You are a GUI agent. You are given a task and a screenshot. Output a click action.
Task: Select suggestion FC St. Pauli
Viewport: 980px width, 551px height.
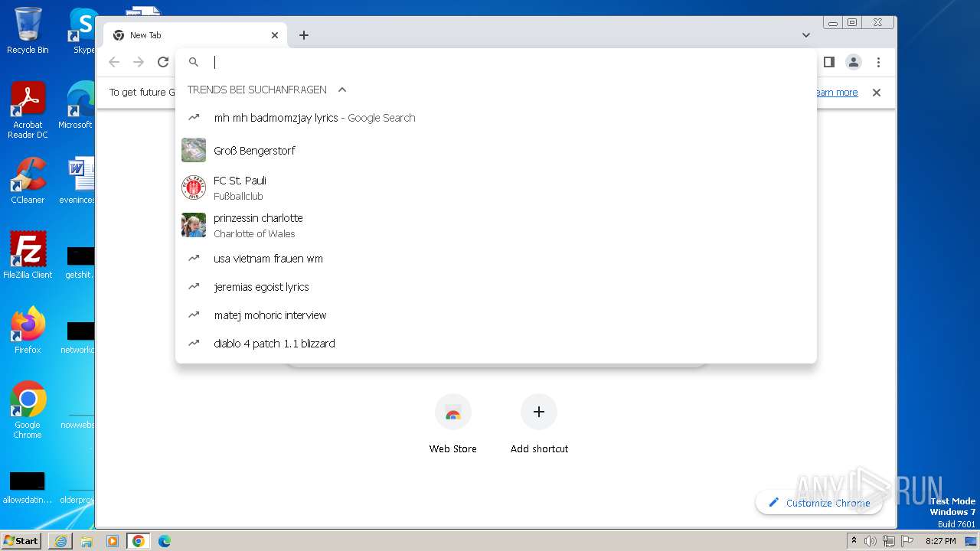coord(496,187)
